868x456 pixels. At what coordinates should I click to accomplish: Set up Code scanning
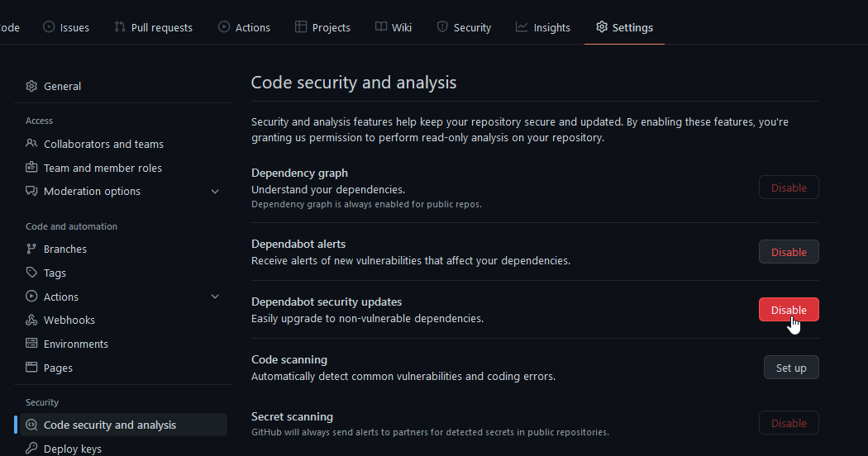pos(791,368)
